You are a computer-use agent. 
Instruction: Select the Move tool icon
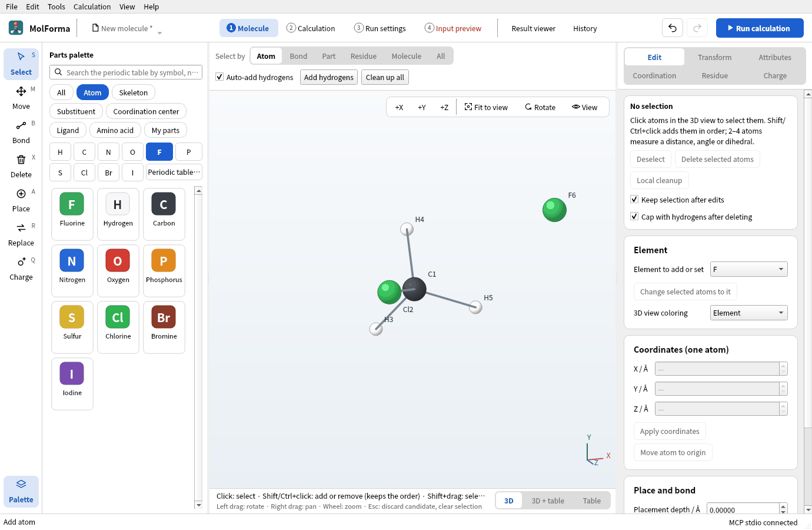[21, 91]
